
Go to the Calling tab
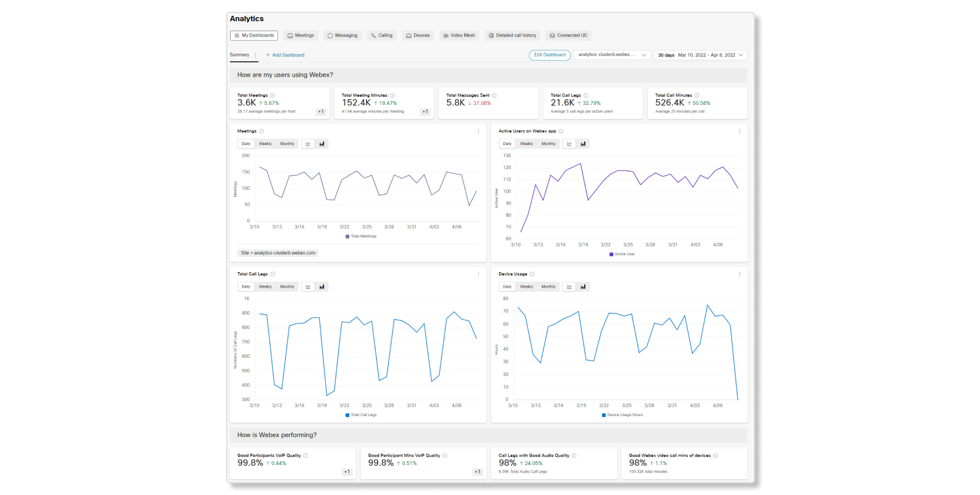point(381,35)
